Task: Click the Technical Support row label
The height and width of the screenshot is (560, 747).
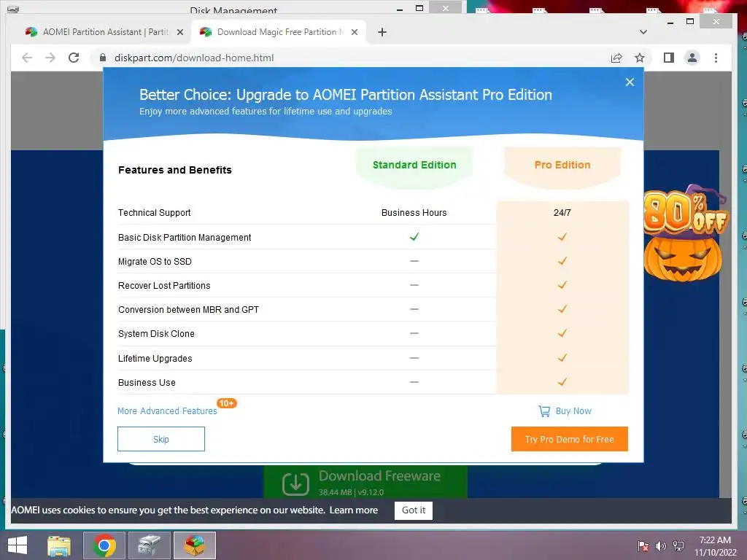Action: 155,213
